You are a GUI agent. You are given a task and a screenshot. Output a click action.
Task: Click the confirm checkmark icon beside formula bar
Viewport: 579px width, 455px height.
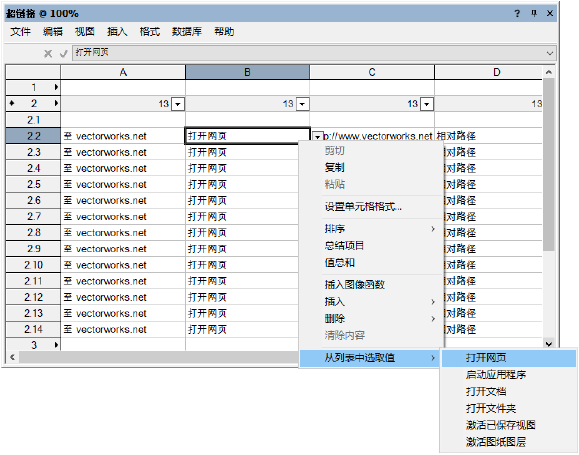point(64,54)
